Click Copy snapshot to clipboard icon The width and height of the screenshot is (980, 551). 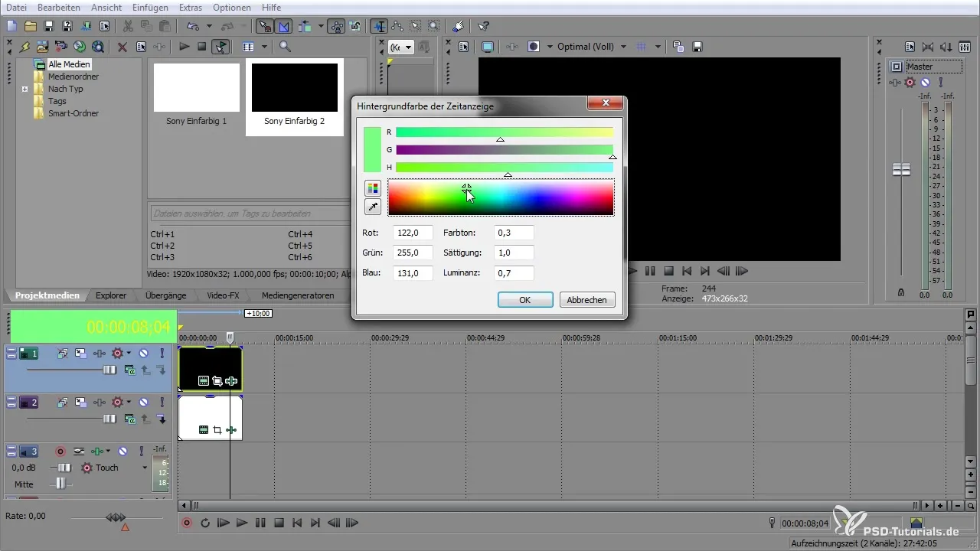pyautogui.click(x=678, y=47)
